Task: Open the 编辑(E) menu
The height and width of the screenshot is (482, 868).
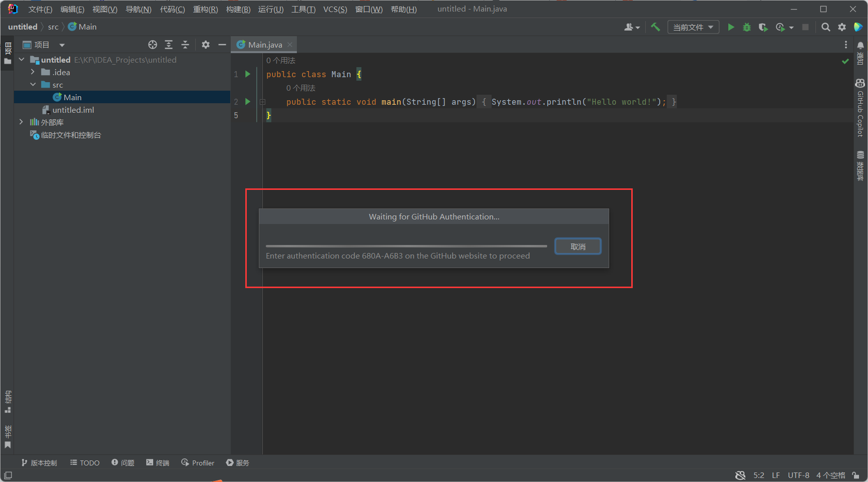Action: coord(72,9)
